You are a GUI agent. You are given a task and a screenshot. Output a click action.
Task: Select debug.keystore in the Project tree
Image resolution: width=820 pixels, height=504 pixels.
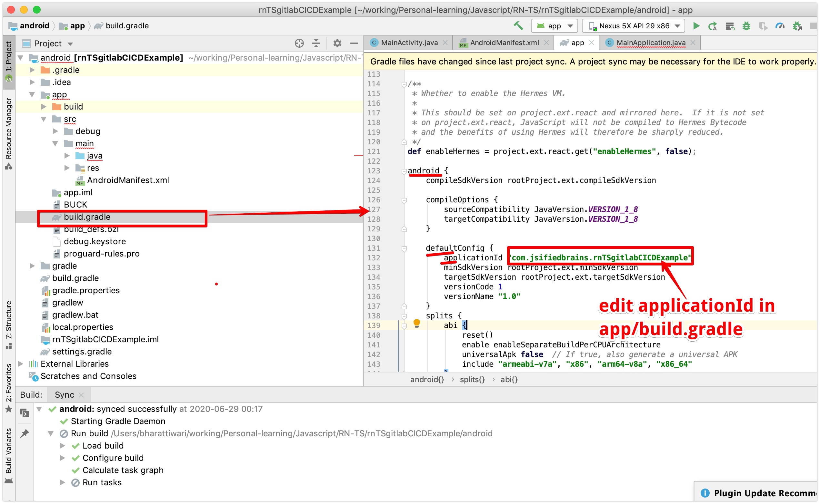pos(95,241)
